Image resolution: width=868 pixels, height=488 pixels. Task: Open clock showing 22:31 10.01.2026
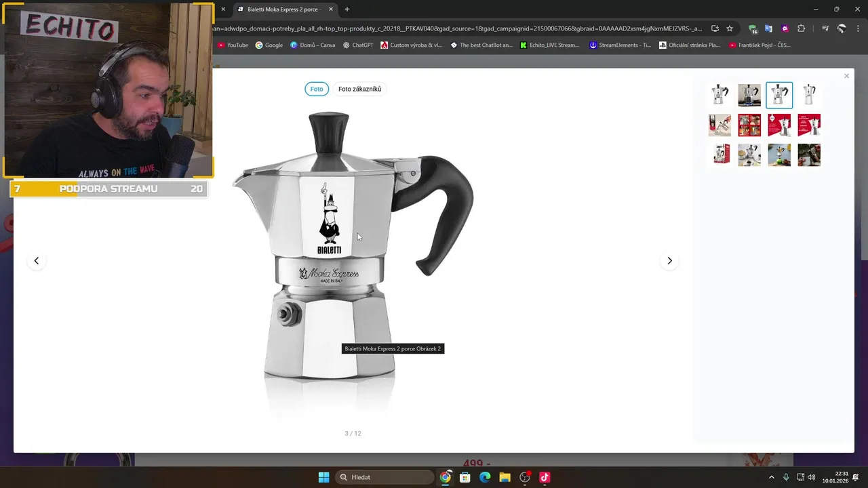[835, 477]
